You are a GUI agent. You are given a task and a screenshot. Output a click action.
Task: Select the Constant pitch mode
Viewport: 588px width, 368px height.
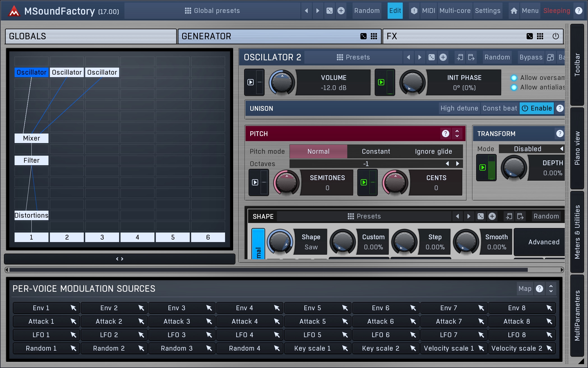pos(376,151)
